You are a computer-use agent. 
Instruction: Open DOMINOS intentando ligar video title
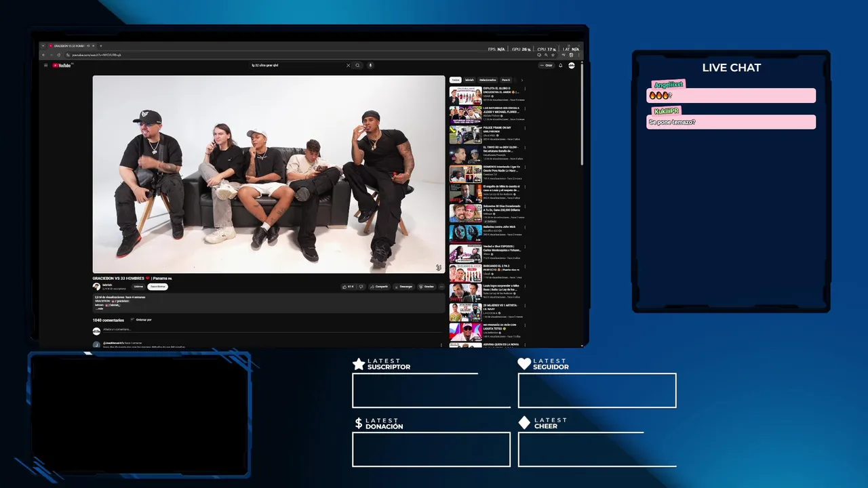click(501, 169)
